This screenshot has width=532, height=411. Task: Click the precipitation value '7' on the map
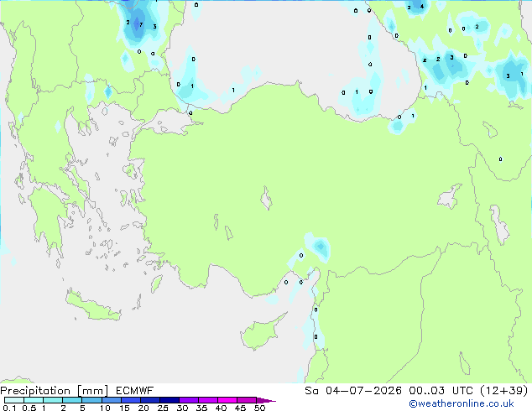tap(141, 25)
